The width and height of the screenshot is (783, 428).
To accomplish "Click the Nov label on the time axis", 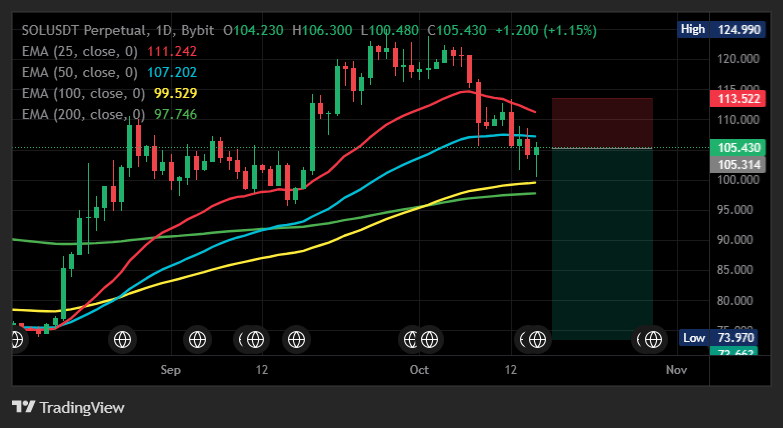I will 677,370.
